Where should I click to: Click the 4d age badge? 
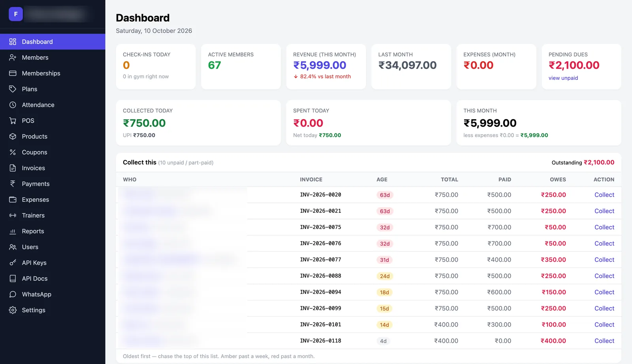[x=383, y=341]
